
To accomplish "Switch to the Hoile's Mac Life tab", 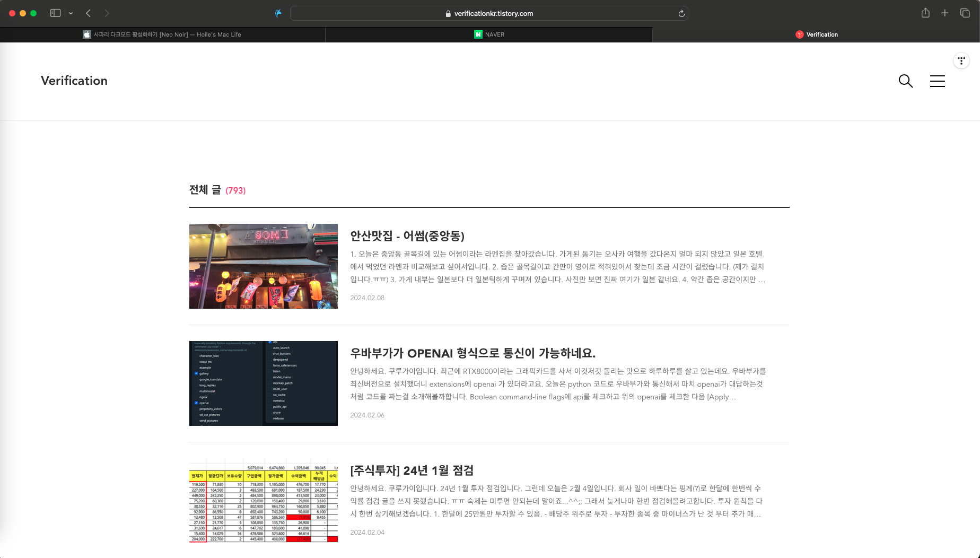I will (x=162, y=34).
